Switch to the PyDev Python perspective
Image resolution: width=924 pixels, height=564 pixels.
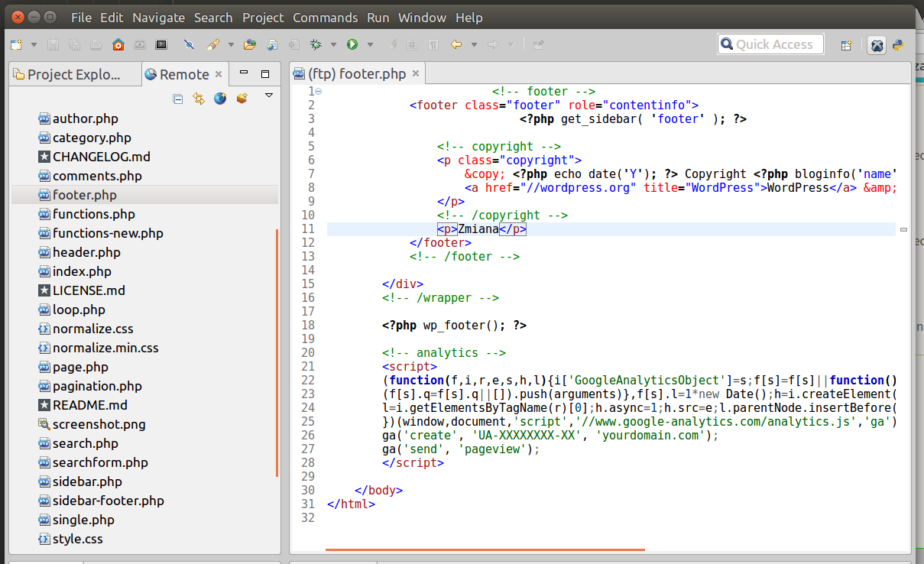898,45
